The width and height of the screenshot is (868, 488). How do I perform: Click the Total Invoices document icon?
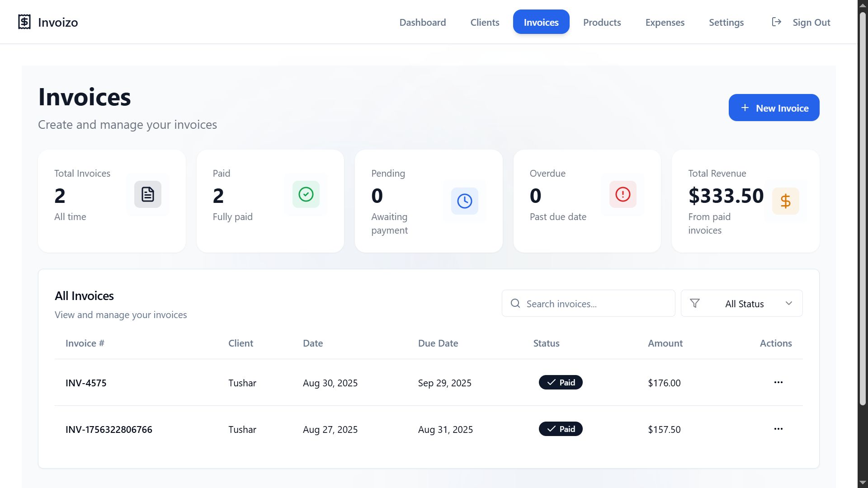coord(147,194)
